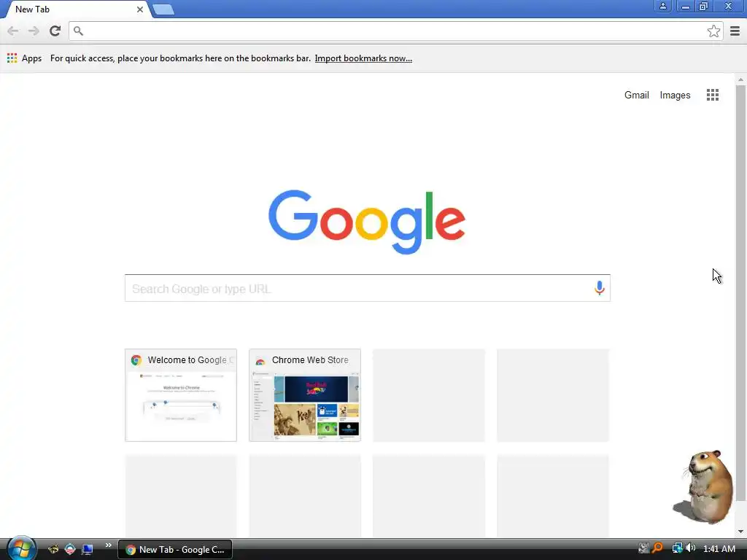Open the Gmail link

point(636,96)
